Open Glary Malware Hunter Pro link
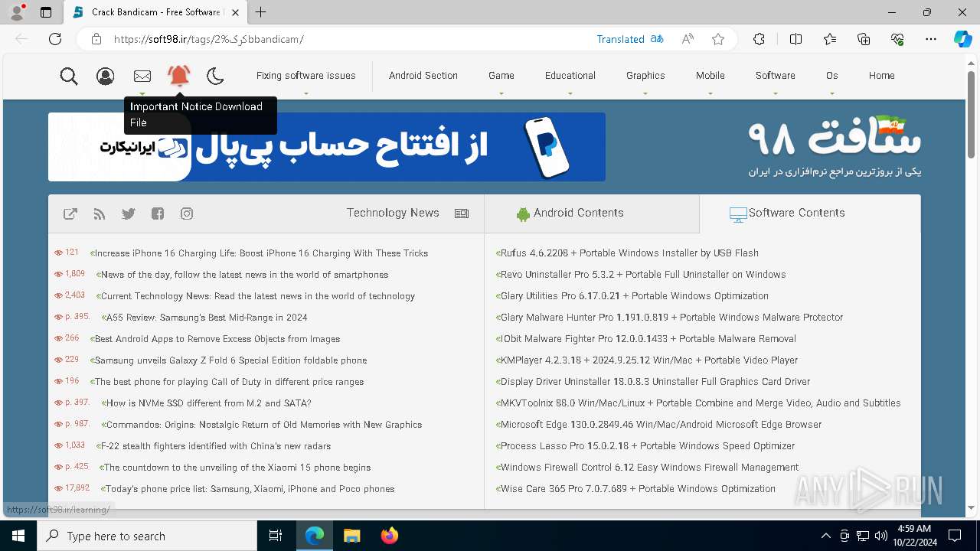This screenshot has height=551, width=980. pyautogui.click(x=671, y=318)
